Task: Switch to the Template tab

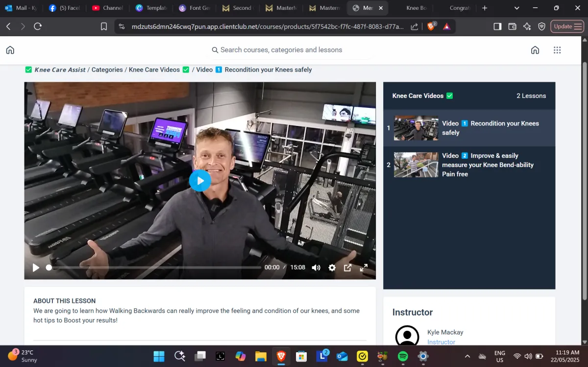Action: 151,8
